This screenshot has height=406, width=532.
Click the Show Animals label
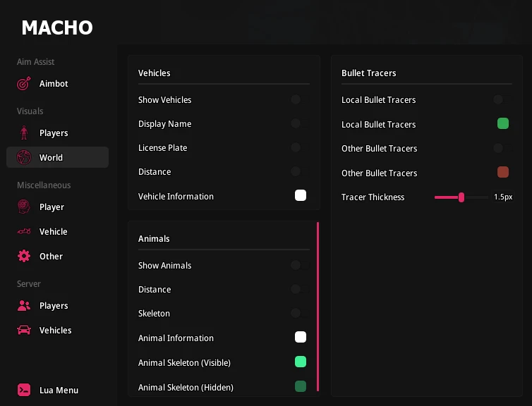164,265
